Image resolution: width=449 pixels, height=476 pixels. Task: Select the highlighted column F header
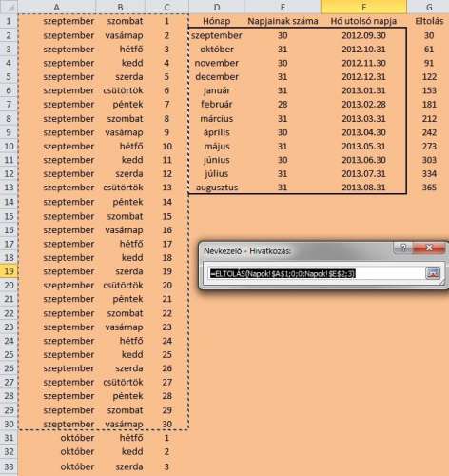(363, 7)
